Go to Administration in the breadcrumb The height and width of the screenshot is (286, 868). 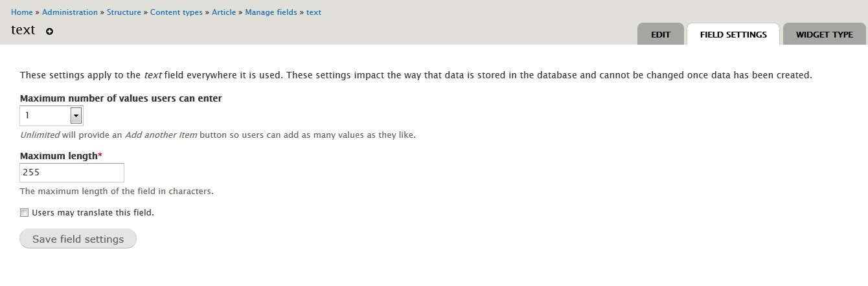point(70,12)
